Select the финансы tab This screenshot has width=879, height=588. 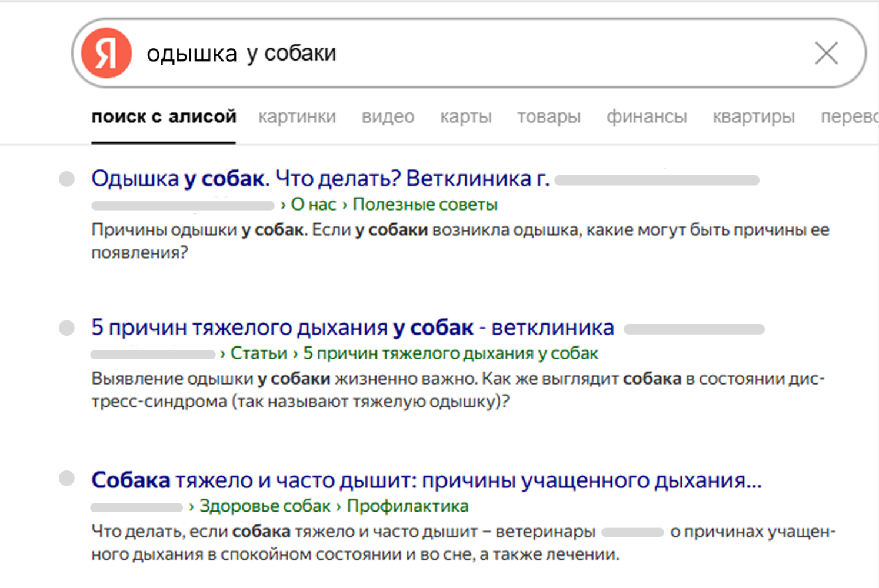646,116
